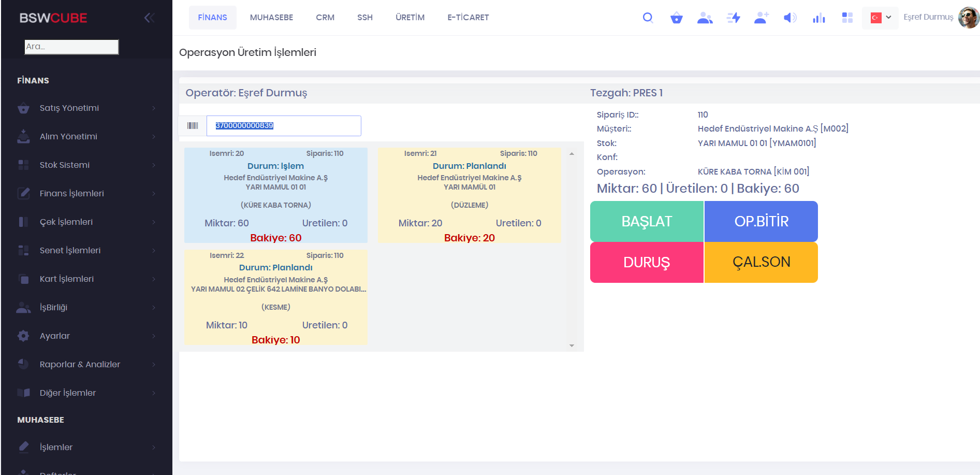This screenshot has width=980, height=475.
Task: Switch to the ÜRETİM tab
Action: point(409,18)
